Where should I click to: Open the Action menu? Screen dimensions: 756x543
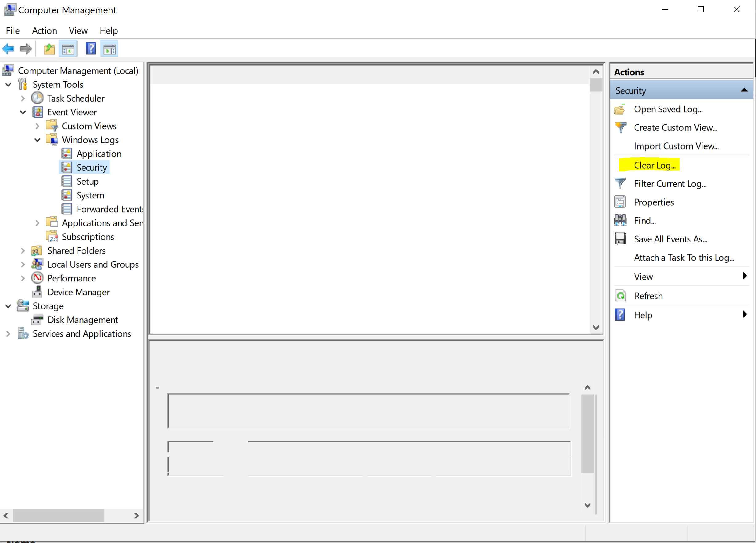tap(44, 31)
